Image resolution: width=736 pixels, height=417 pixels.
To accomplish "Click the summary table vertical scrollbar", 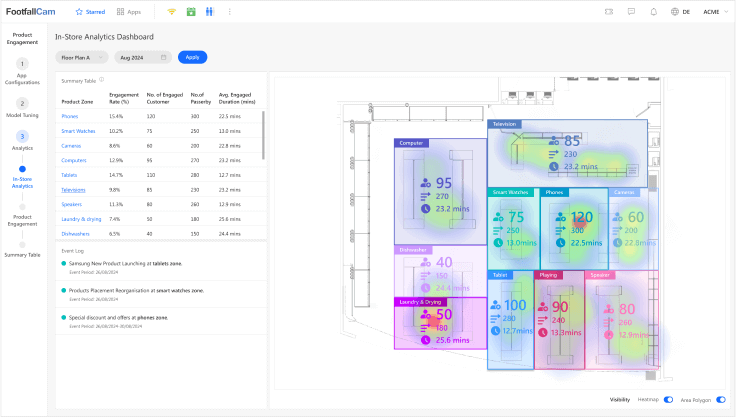I will tap(264, 130).
